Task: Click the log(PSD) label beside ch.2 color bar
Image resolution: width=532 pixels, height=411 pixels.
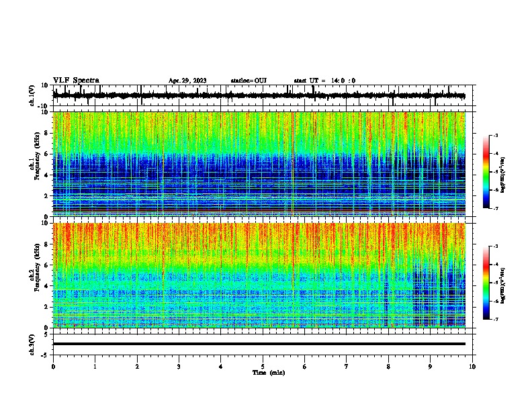Action: [x=503, y=285]
